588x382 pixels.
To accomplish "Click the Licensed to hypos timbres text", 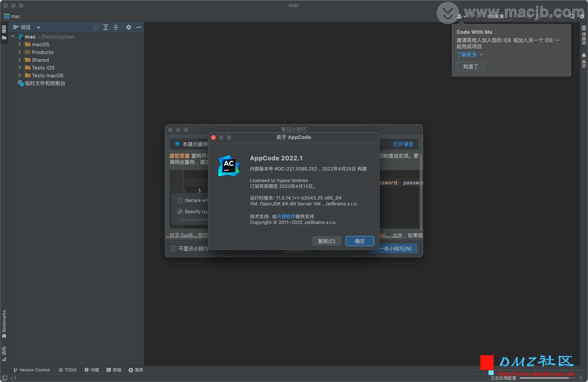I will point(279,181).
